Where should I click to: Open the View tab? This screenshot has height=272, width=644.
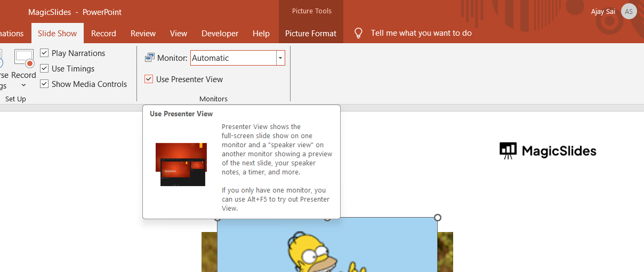tap(179, 33)
